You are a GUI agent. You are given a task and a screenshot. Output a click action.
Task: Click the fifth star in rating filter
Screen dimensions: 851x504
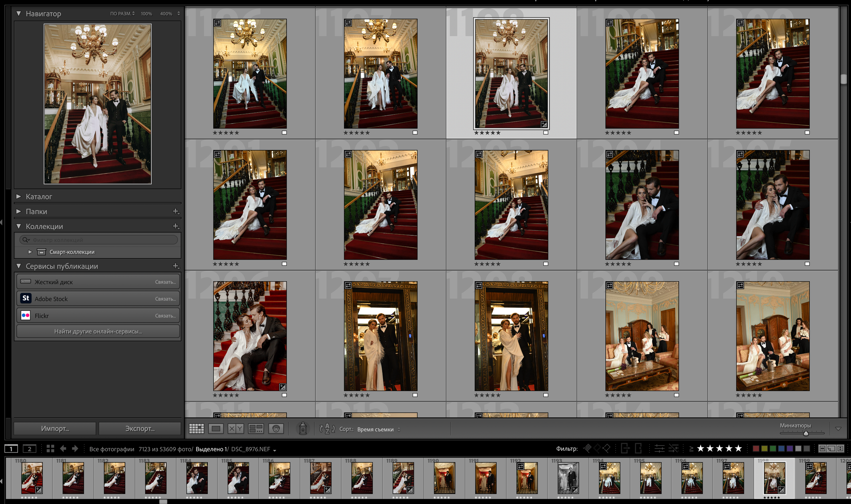739,448
